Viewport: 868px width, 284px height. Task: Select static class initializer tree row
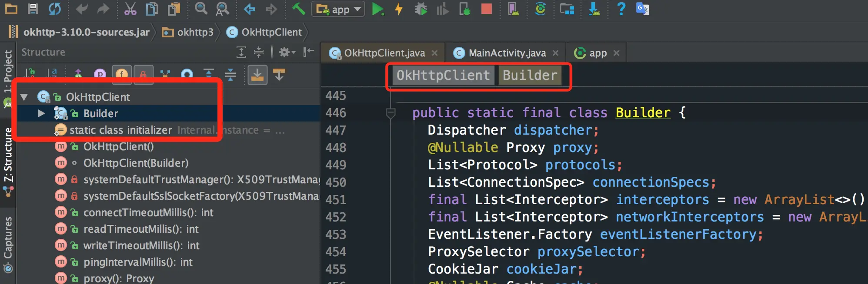(x=168, y=130)
